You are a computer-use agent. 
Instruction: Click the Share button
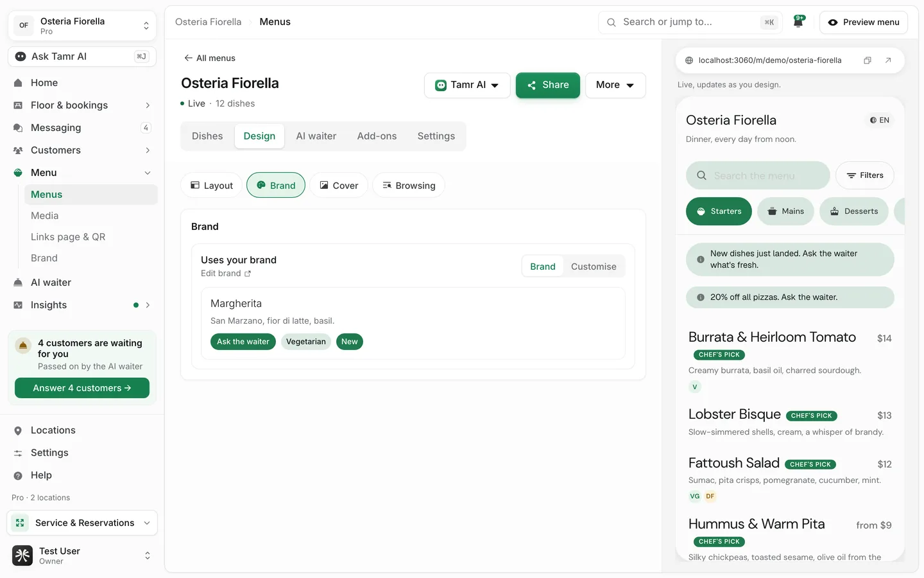548,85
